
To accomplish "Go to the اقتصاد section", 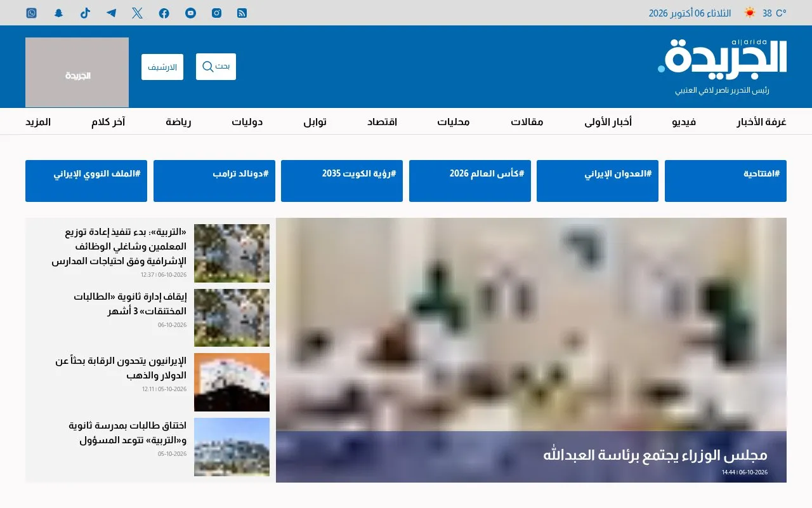I will pyautogui.click(x=382, y=122).
